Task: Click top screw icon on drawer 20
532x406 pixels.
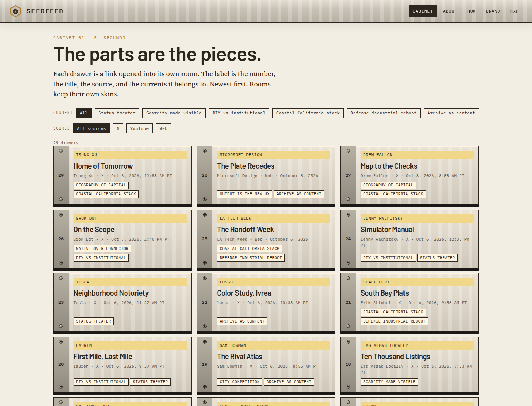Action: (x=61, y=342)
